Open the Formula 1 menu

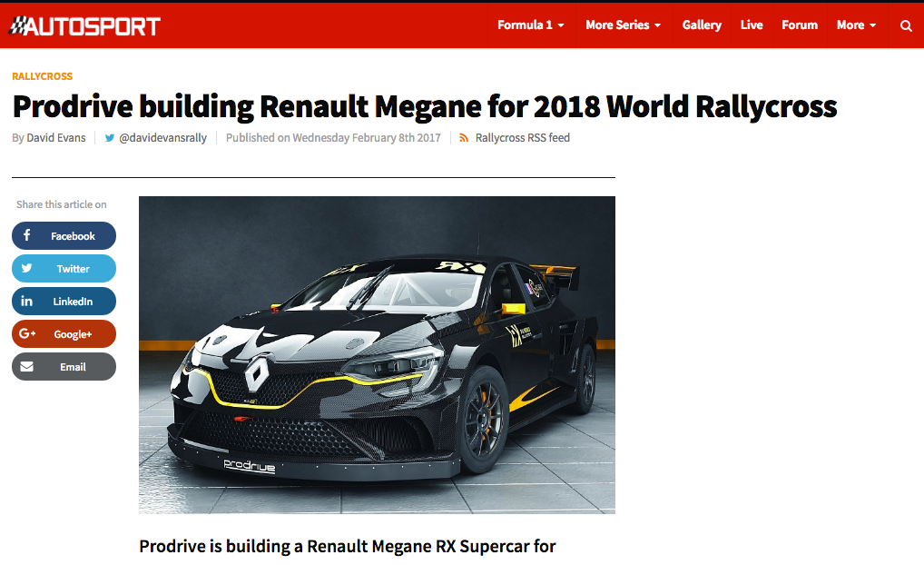click(x=525, y=25)
